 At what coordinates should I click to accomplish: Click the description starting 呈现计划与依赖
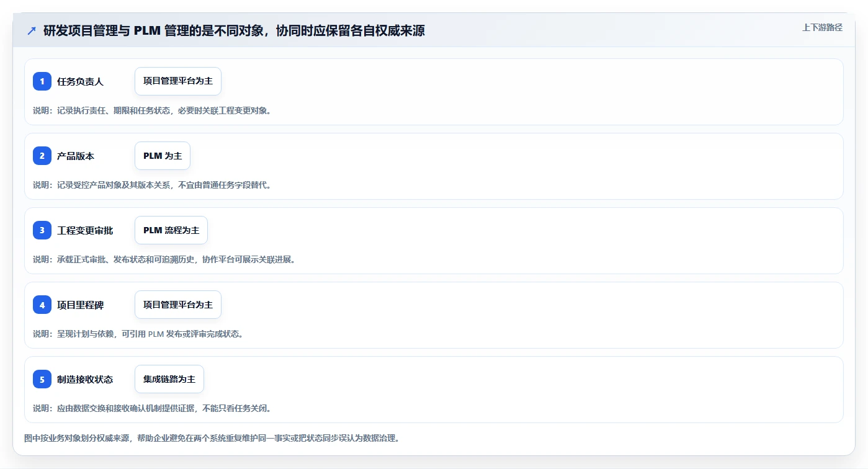point(138,334)
